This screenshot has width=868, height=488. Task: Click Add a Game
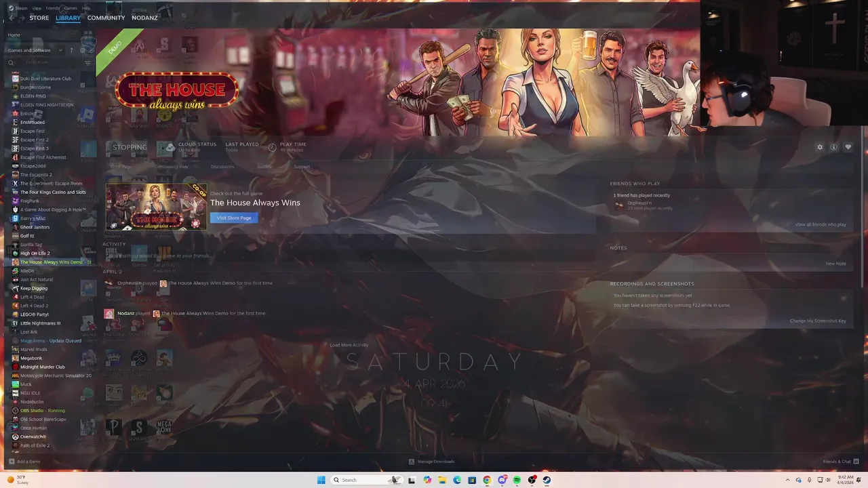point(24,462)
